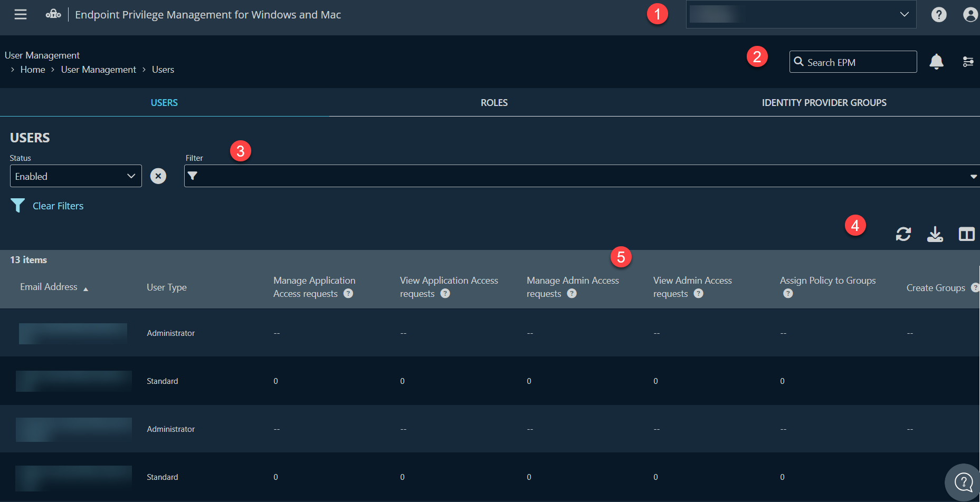The width and height of the screenshot is (980, 502).
Task: Show help for View Application Access requests
Action: 445,294
